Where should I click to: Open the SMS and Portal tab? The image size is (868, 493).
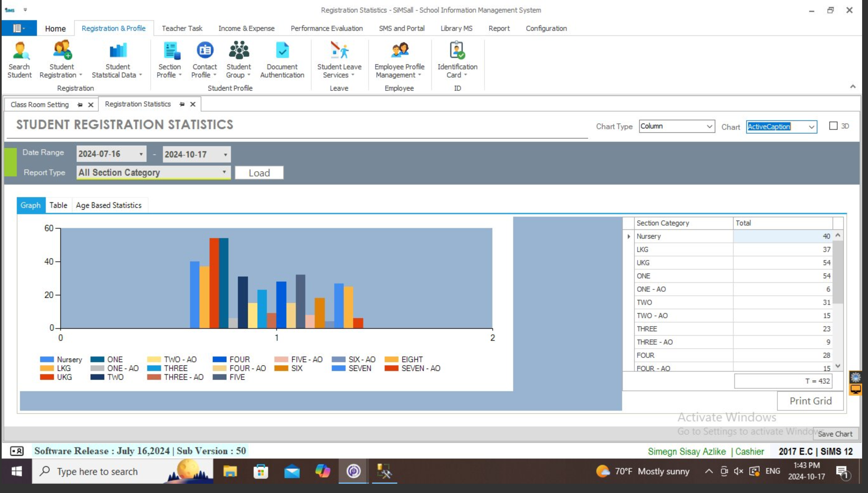[401, 28]
